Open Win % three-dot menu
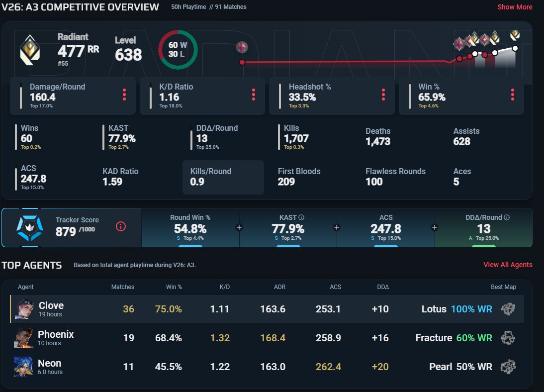The image size is (544, 392). (513, 95)
